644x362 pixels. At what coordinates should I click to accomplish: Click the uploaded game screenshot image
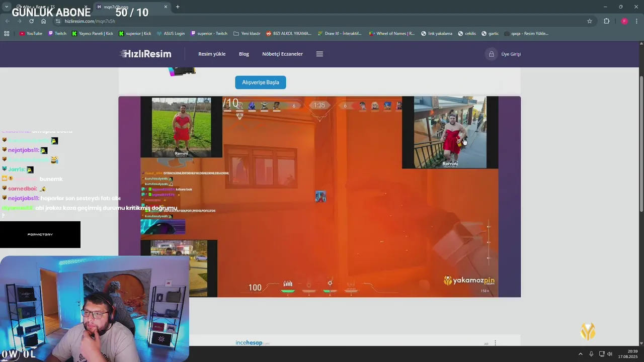click(x=319, y=197)
